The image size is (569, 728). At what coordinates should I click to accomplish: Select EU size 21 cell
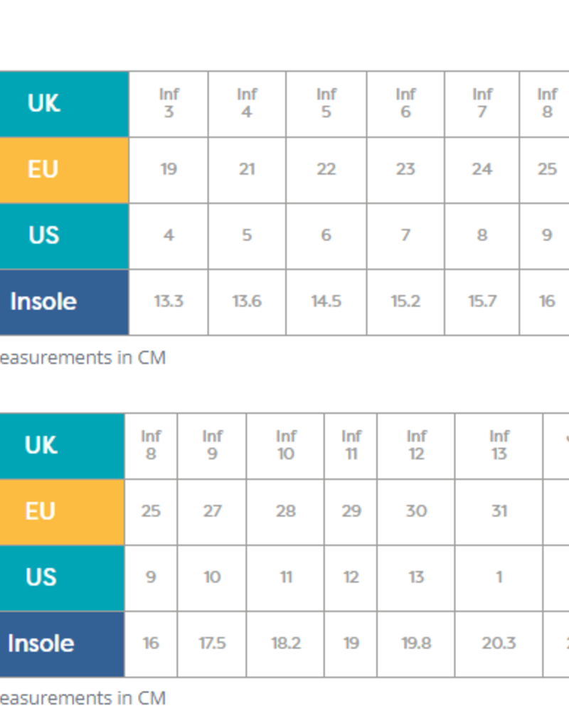(x=247, y=170)
